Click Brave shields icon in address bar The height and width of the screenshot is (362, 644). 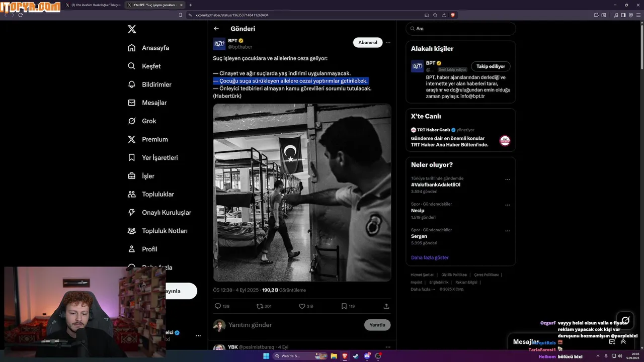pyautogui.click(x=453, y=15)
